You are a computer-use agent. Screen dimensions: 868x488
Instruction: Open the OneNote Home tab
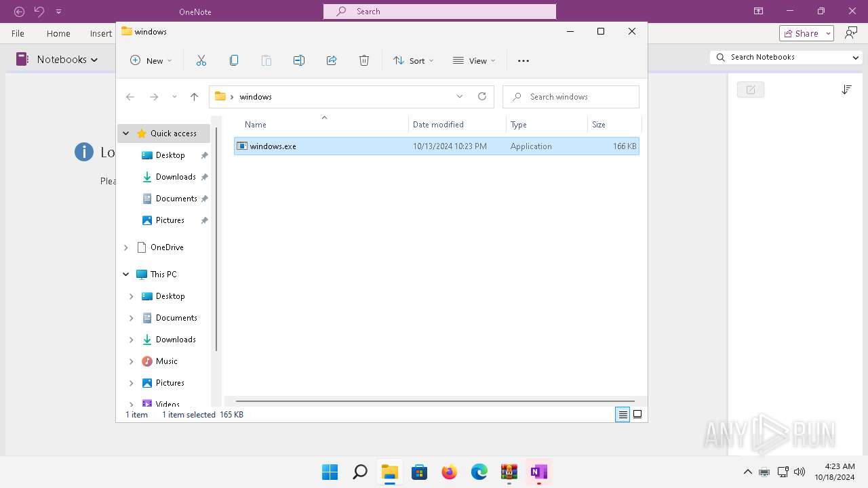pyautogui.click(x=58, y=33)
